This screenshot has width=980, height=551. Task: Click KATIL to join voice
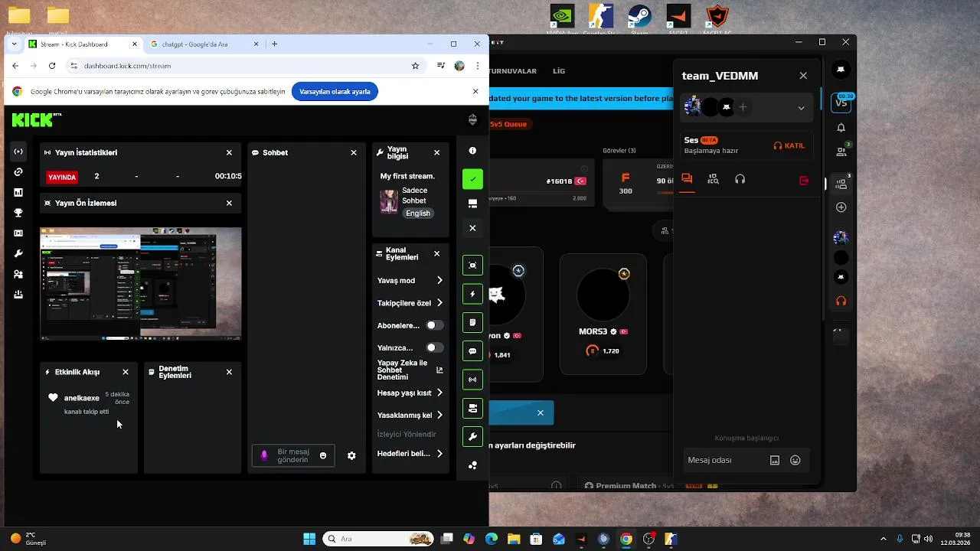789,145
